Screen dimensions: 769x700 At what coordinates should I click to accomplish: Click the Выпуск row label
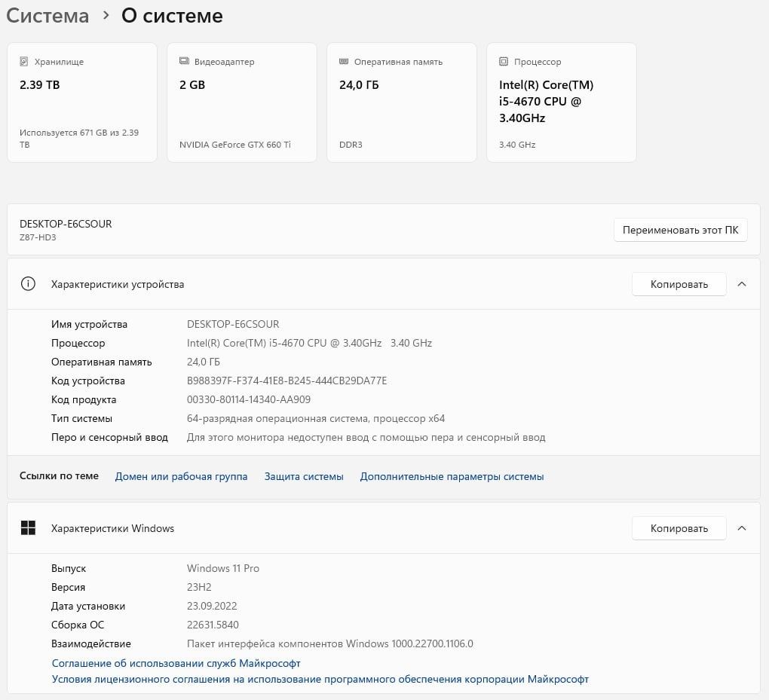(x=69, y=568)
